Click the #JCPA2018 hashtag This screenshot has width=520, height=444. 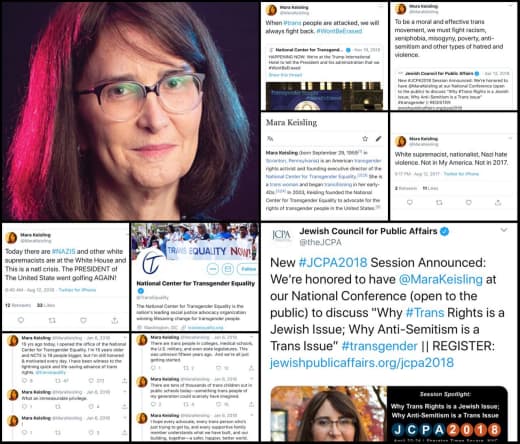[x=333, y=262]
